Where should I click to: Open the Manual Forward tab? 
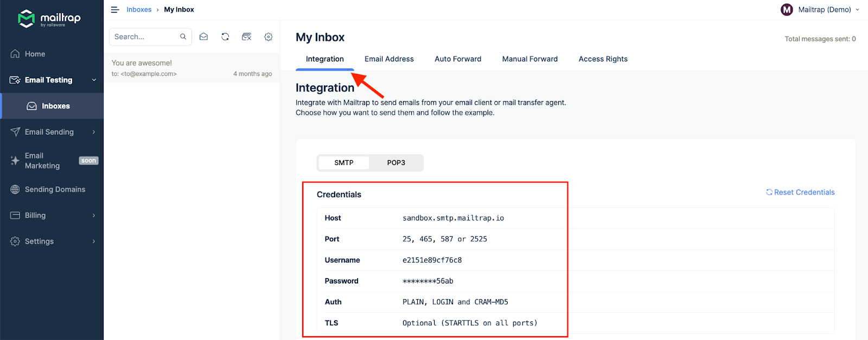(x=530, y=59)
